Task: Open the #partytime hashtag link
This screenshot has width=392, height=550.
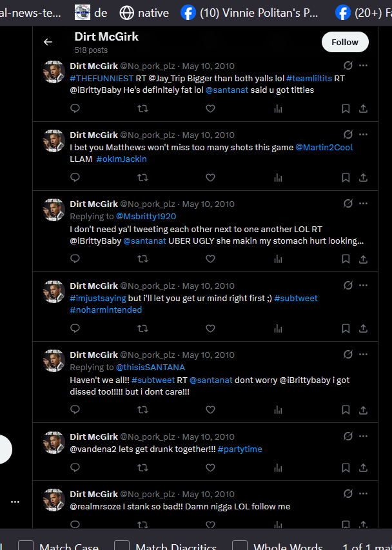Action: 240,449
